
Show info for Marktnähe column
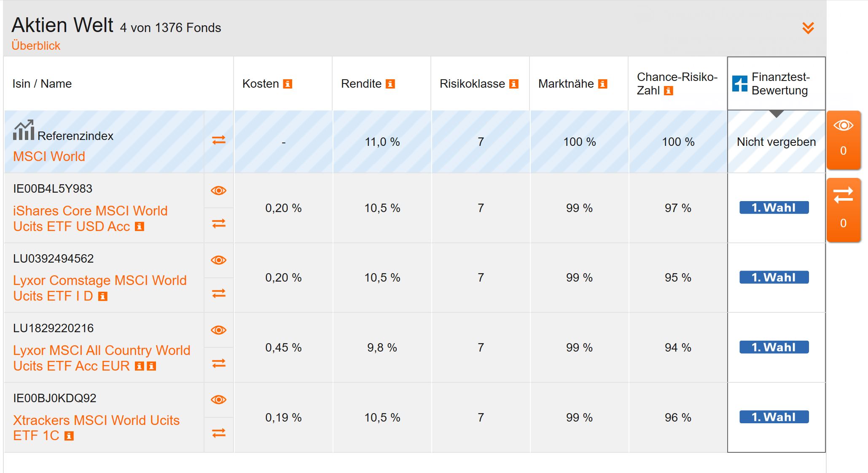[x=603, y=84]
